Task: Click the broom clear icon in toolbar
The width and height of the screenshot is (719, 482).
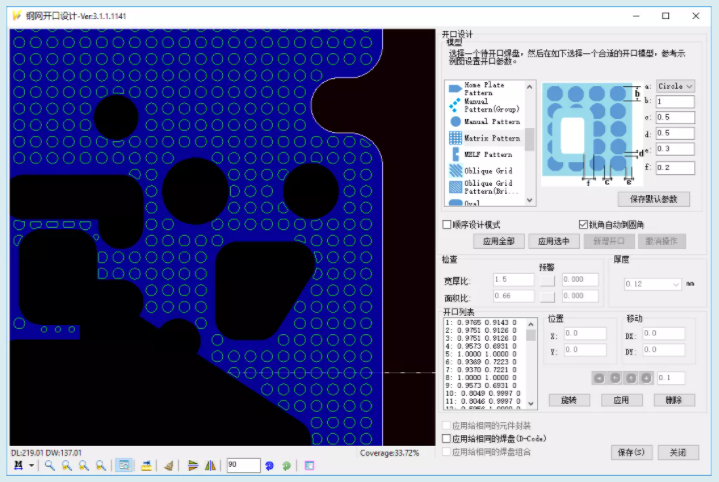Action: tap(169, 465)
